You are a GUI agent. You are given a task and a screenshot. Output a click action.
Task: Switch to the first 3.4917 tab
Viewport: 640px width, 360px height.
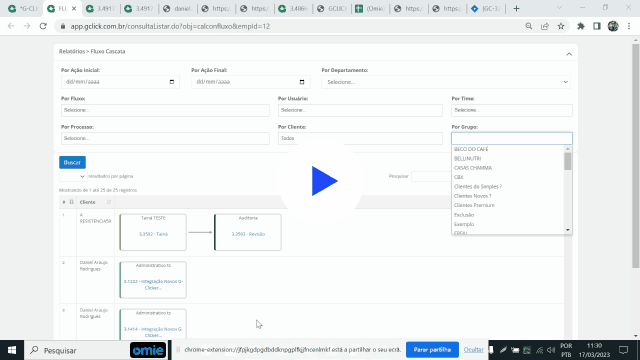[x=100, y=9]
